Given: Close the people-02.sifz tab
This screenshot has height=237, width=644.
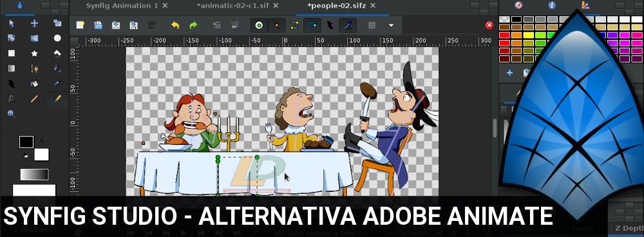Looking at the screenshot, I should pyautogui.click(x=373, y=6).
